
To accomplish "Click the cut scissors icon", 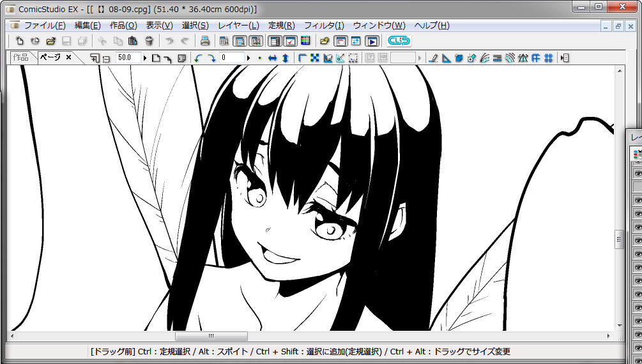I will pos(102,41).
